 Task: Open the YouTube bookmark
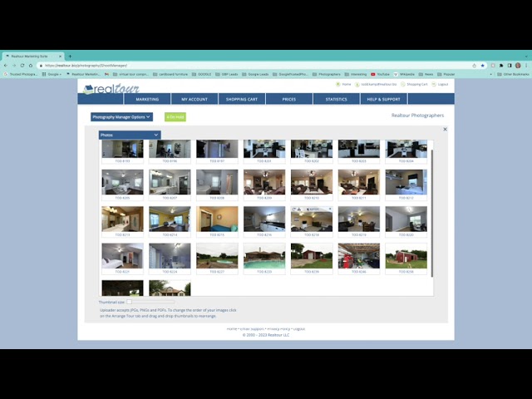point(380,74)
